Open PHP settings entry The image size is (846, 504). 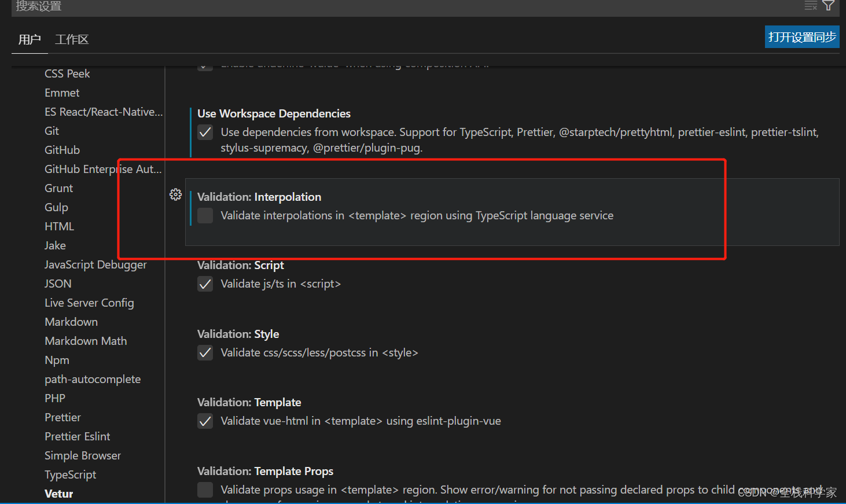point(55,398)
